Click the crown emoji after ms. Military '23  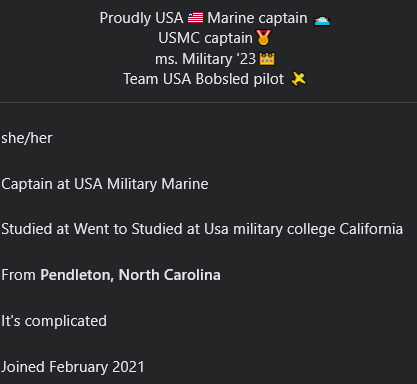tap(267, 59)
